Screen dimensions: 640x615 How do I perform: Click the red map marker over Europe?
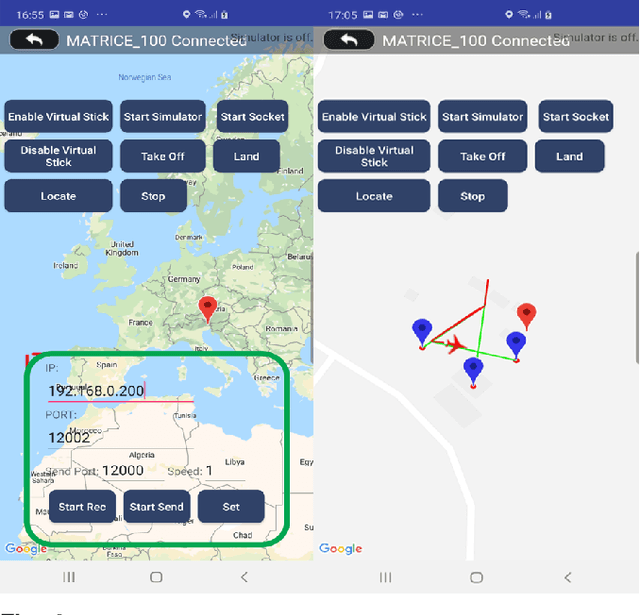[x=208, y=308]
